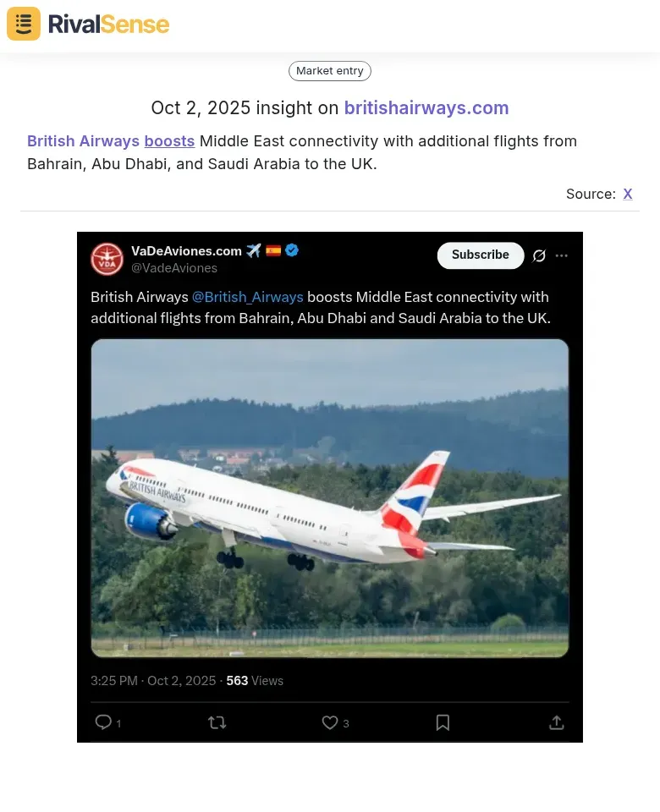Click the British Airways link in summary
This screenshot has height=812, width=660.
tap(83, 141)
